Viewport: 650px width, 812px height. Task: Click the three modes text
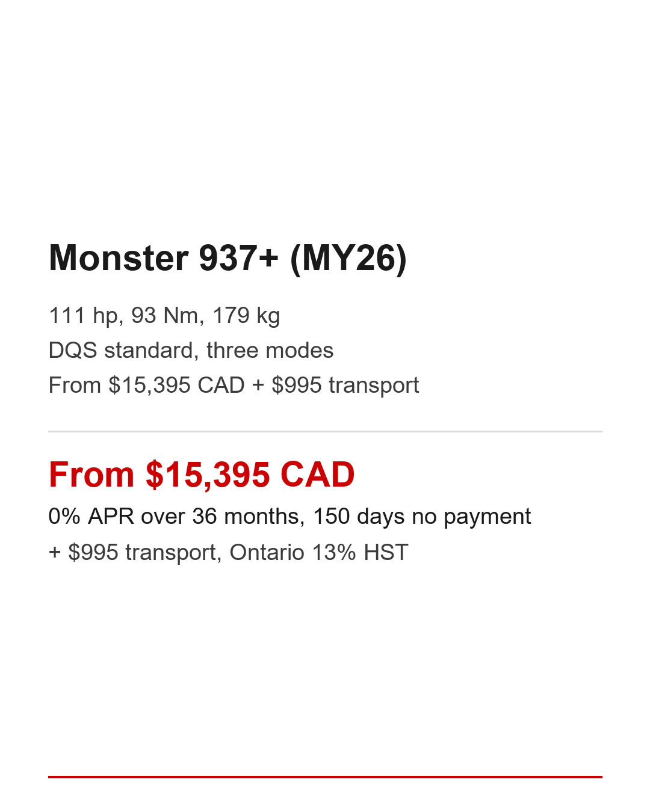270,351
